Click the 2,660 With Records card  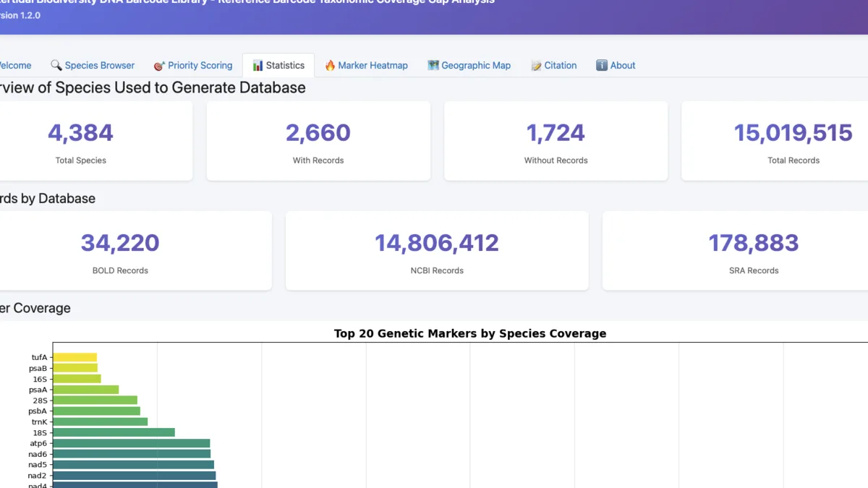tap(318, 141)
